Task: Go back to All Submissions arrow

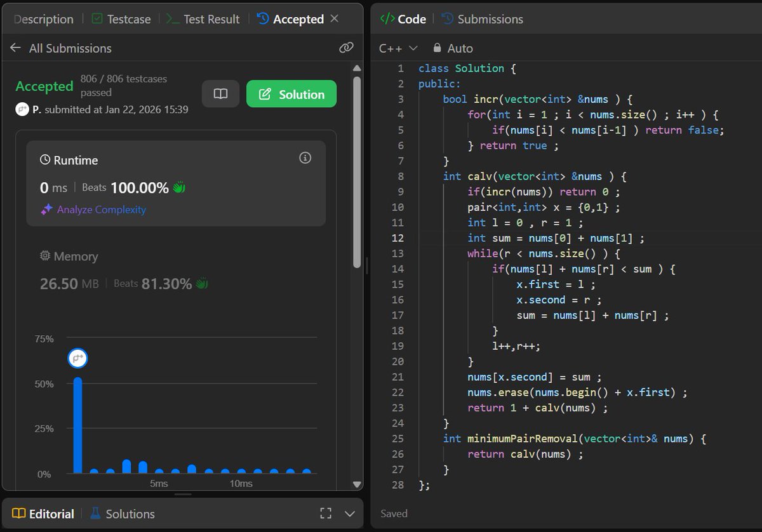Action: [16, 48]
